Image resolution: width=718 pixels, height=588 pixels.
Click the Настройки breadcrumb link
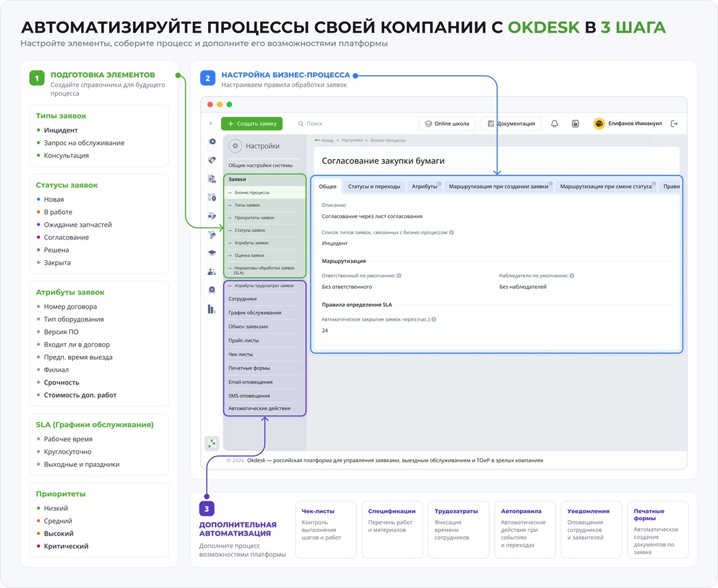click(352, 140)
